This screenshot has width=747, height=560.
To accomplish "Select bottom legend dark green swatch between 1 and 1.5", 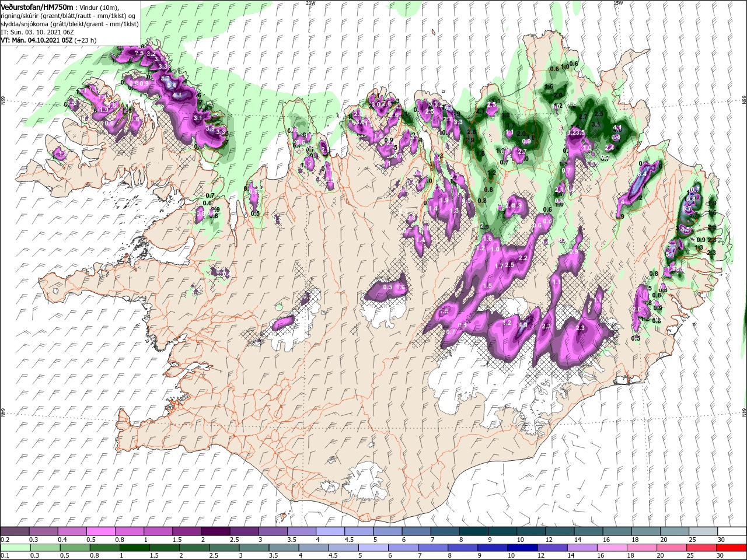I will [134, 548].
